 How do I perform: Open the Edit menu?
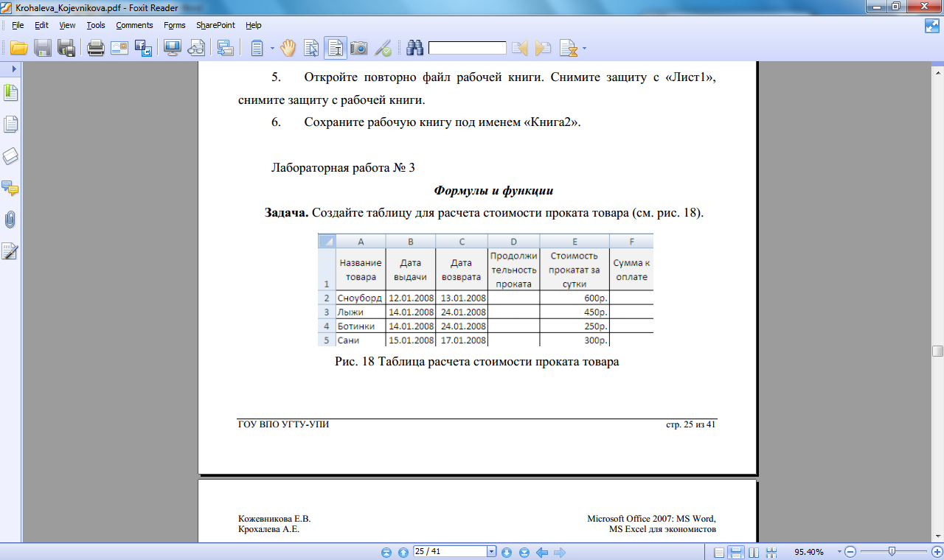click(x=41, y=25)
